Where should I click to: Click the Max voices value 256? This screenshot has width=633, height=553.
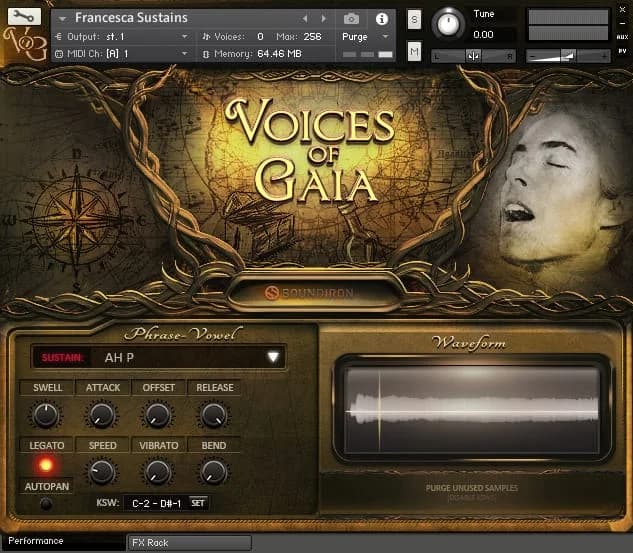[312, 37]
